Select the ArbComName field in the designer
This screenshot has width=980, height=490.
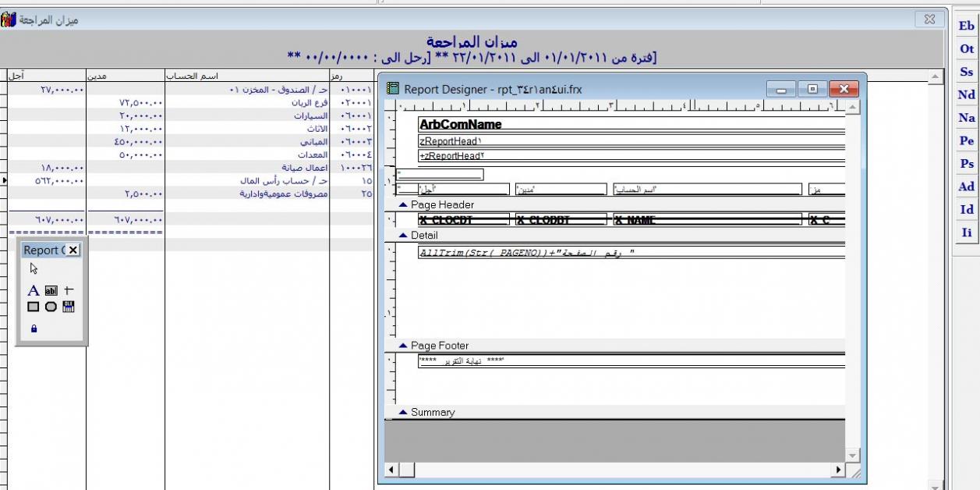pyautogui.click(x=632, y=124)
